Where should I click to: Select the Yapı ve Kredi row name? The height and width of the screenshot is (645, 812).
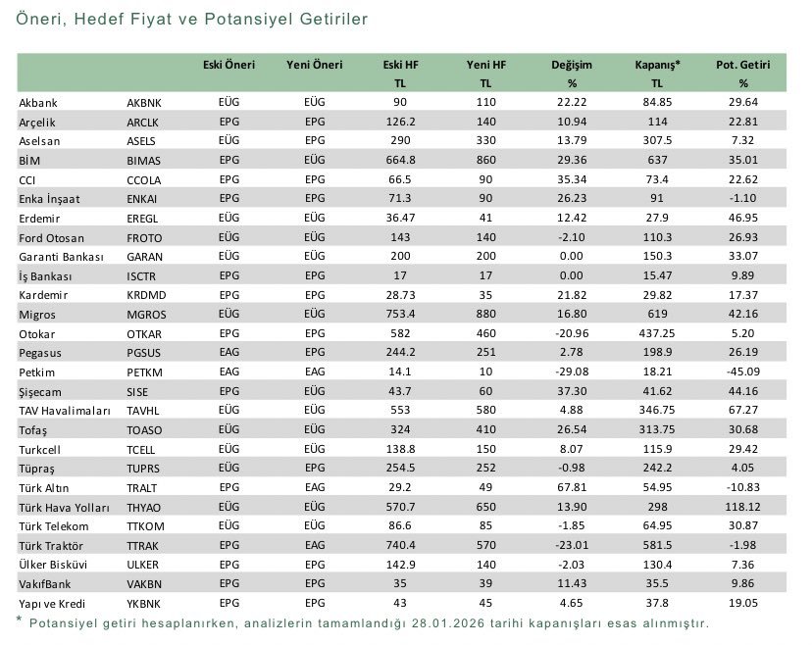(51, 603)
